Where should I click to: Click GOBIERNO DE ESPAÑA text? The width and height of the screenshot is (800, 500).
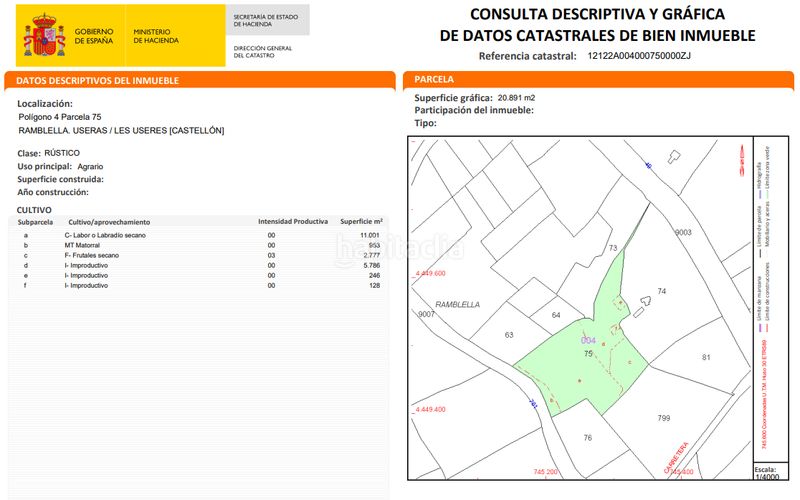point(94,36)
